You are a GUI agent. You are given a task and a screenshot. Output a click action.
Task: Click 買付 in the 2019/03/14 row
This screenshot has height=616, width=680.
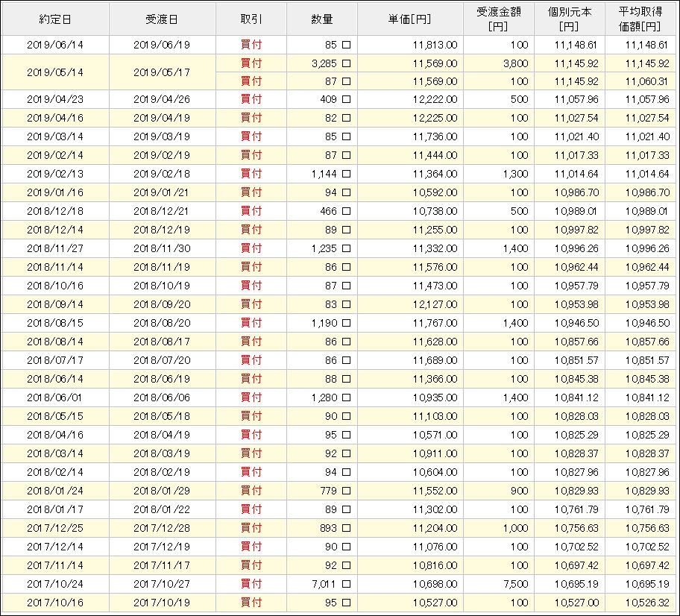251,136
